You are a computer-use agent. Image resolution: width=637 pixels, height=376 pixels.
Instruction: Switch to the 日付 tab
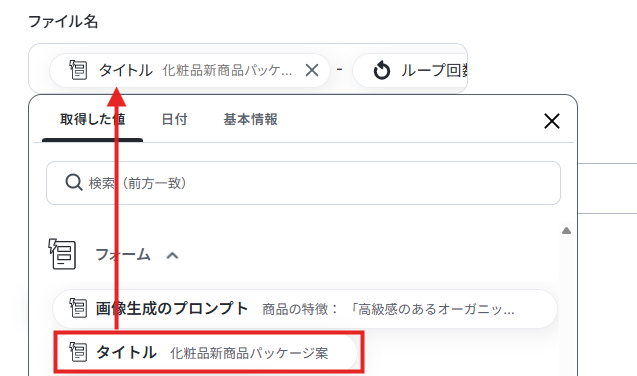pyautogui.click(x=174, y=119)
